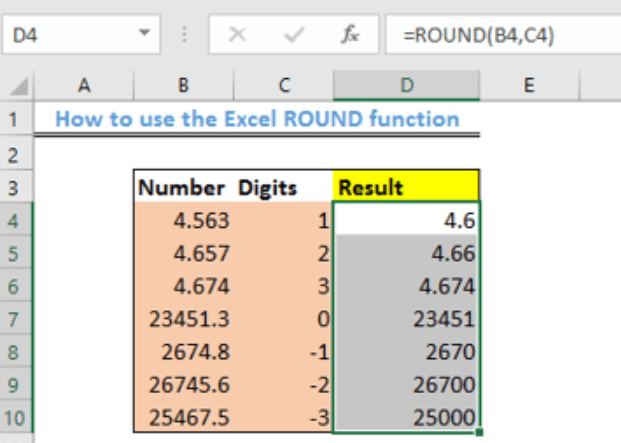The image size is (621, 443).
Task: Select row 9 header
Action: tap(17, 384)
